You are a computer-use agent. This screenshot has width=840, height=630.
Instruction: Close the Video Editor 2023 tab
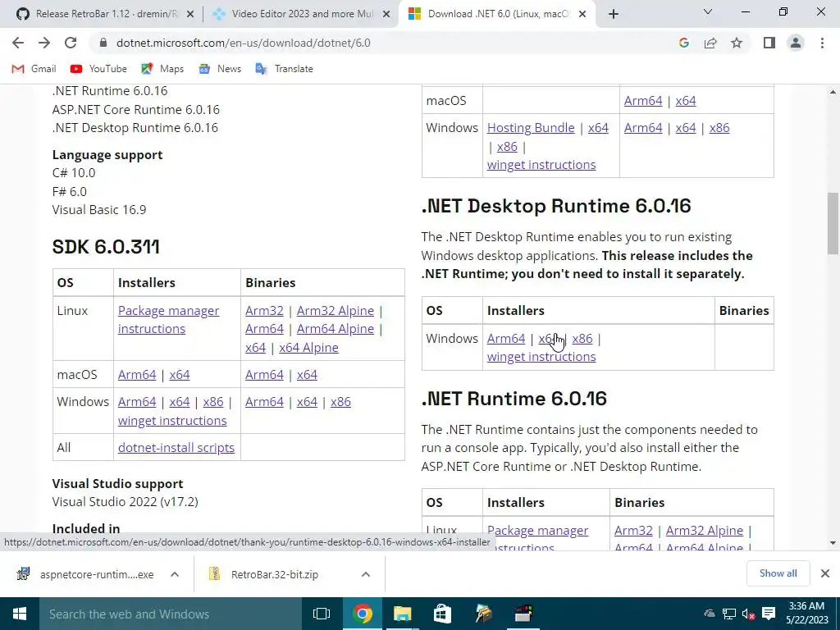[x=386, y=15]
